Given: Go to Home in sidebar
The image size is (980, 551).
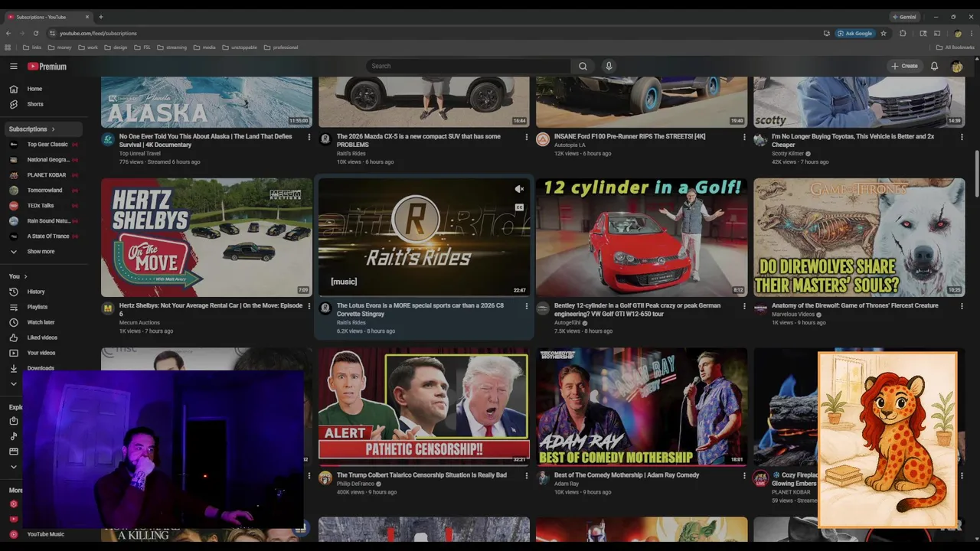Looking at the screenshot, I should (44, 89).
